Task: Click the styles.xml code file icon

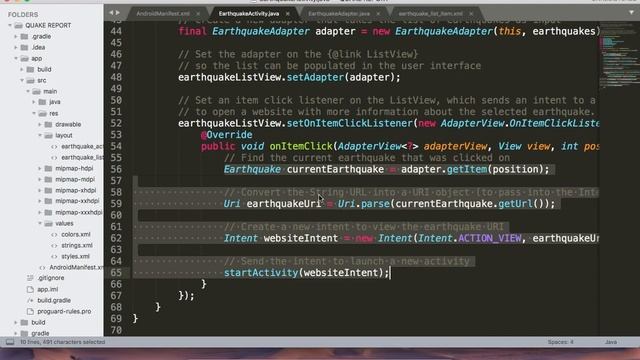Action: click(x=54, y=256)
